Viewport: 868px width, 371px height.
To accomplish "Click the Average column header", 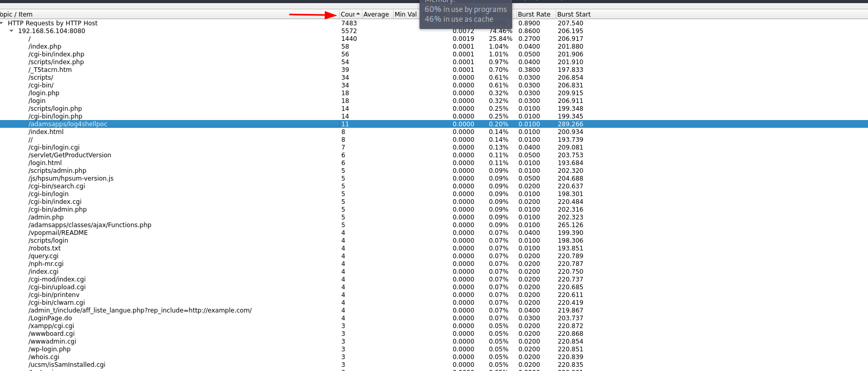I will [376, 14].
